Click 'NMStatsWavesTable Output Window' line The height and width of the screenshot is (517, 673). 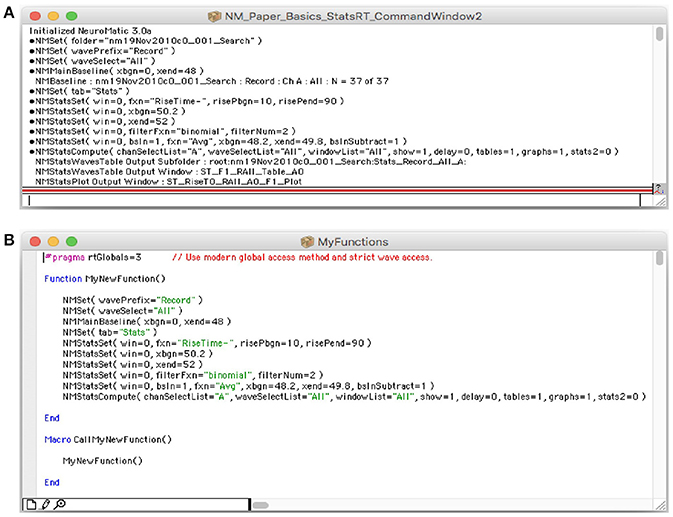pos(170,172)
